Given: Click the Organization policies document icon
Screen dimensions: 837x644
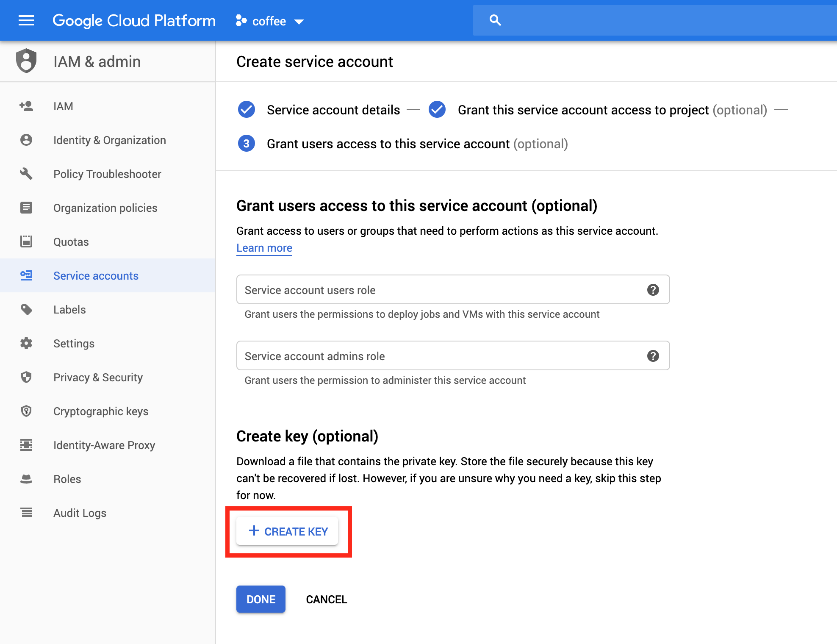Looking at the screenshot, I should [x=26, y=208].
